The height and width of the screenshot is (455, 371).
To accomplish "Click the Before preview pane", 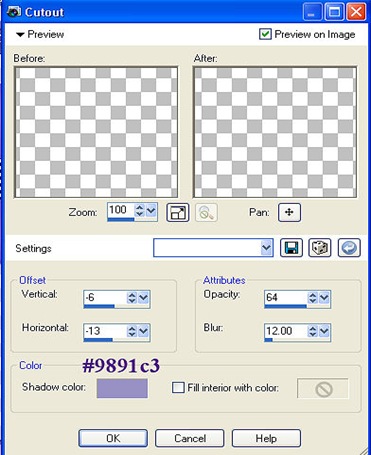I will [x=96, y=132].
